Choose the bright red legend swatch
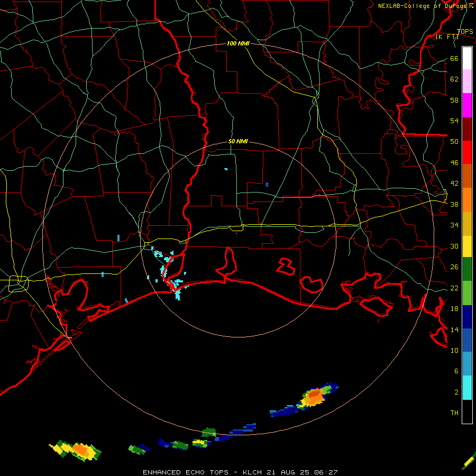476x476 pixels. [x=467, y=152]
